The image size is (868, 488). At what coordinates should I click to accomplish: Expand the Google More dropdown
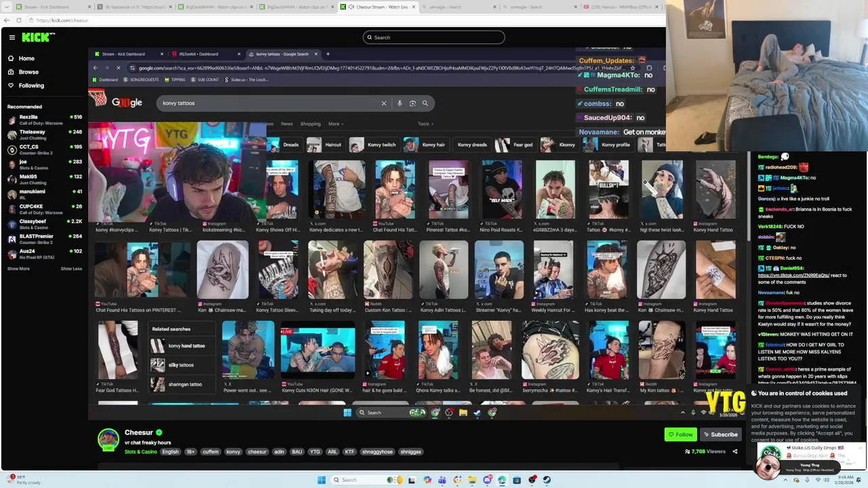(336, 124)
